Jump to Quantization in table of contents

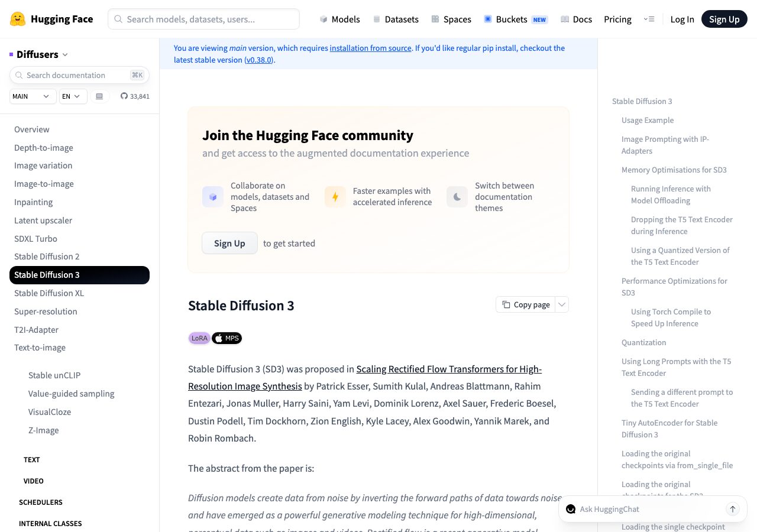click(x=644, y=342)
